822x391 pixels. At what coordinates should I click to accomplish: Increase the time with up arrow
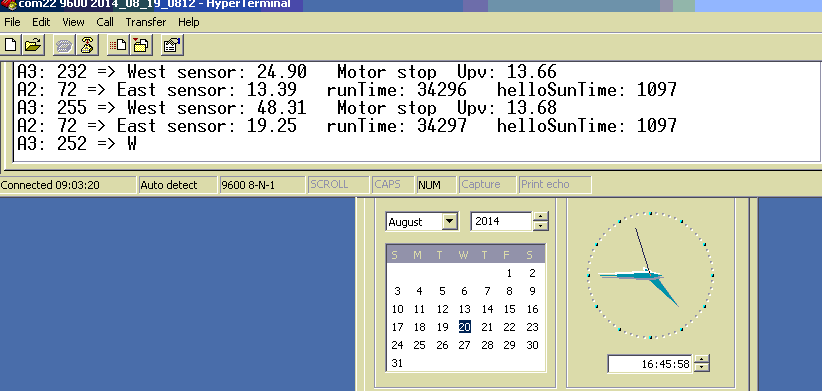[x=701, y=359]
